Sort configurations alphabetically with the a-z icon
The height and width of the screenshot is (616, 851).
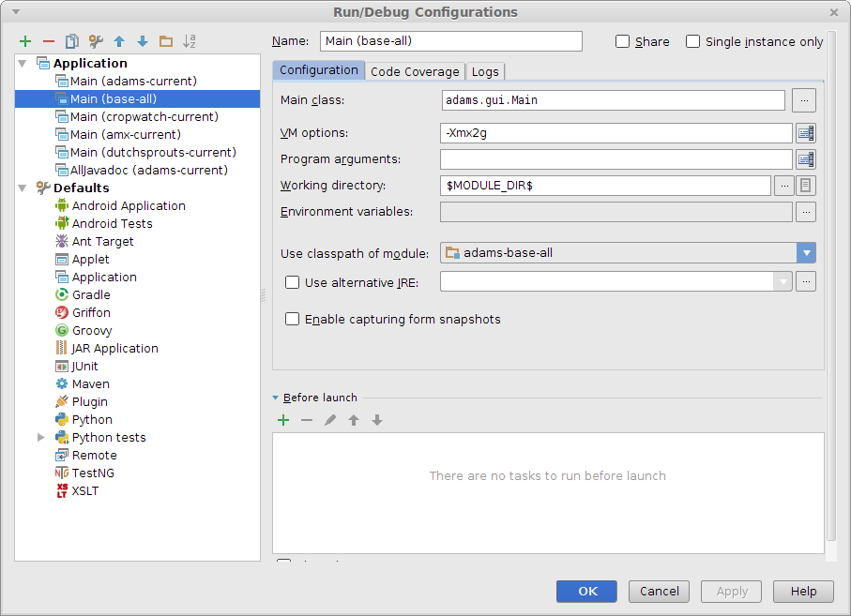[190, 41]
